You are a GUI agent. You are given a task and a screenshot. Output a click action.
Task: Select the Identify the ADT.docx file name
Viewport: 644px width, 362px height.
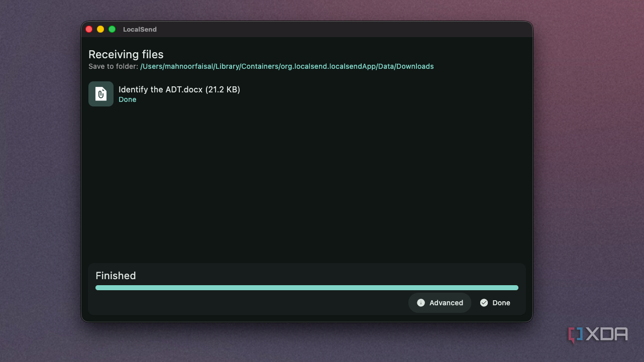(179, 89)
